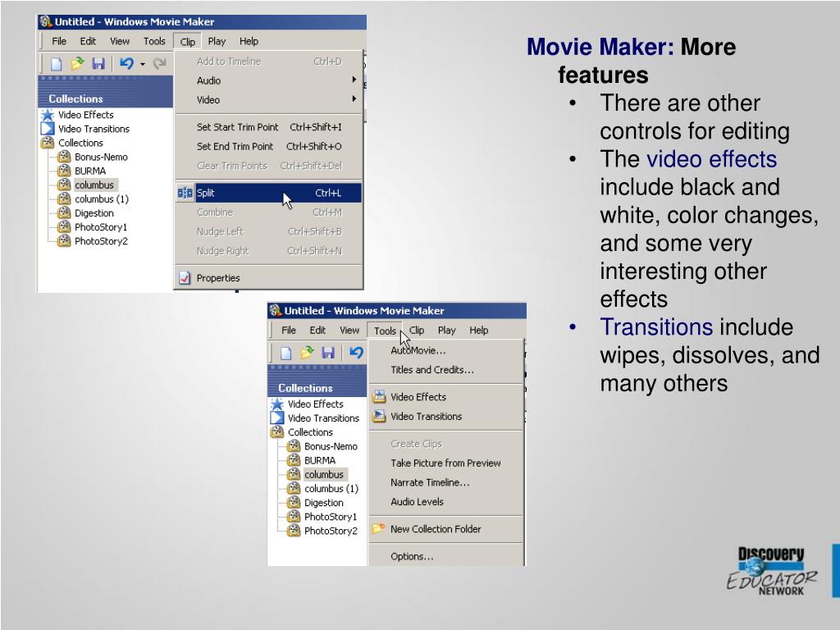Open File menu in upper window
Viewport: 840px width, 630px height.
click(x=59, y=41)
